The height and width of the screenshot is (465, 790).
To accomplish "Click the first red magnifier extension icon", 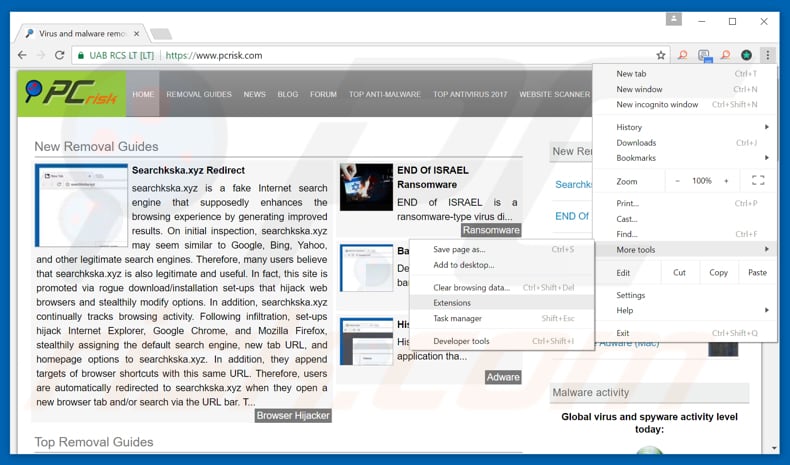I will (682, 55).
